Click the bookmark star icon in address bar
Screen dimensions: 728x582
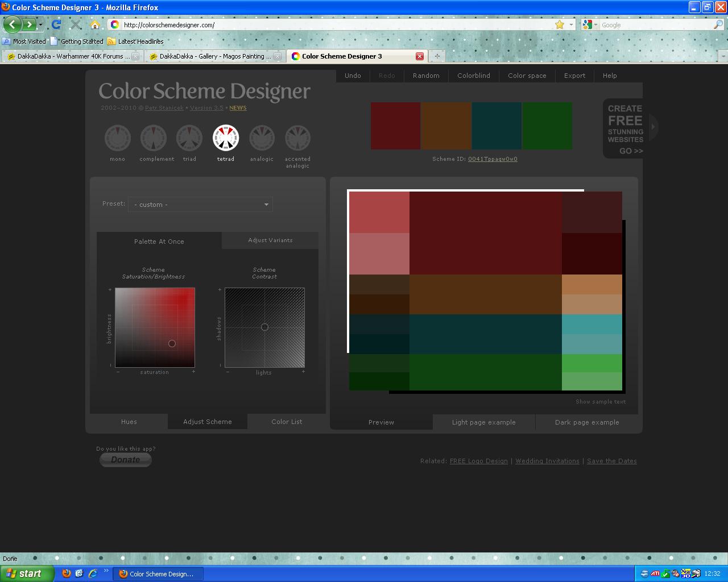tap(560, 24)
